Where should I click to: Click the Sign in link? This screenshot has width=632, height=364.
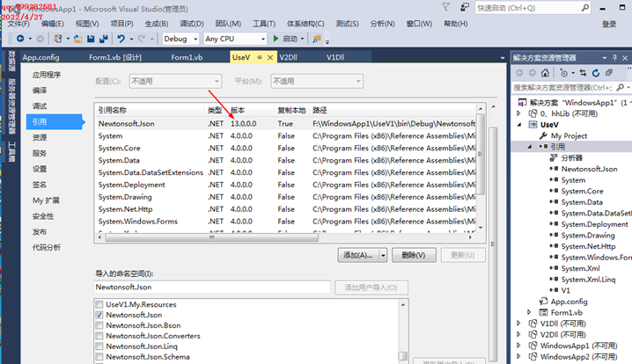[x=609, y=24]
